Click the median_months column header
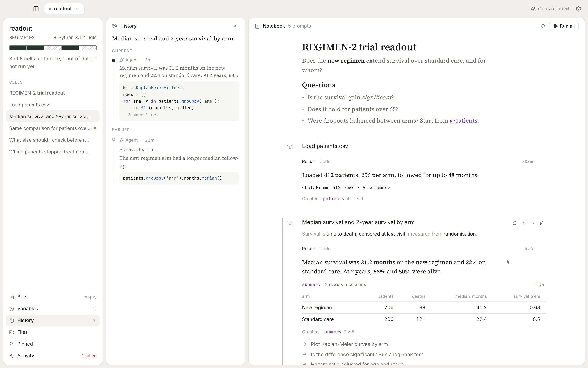Viewport: 588px width, 368px height. click(x=471, y=296)
